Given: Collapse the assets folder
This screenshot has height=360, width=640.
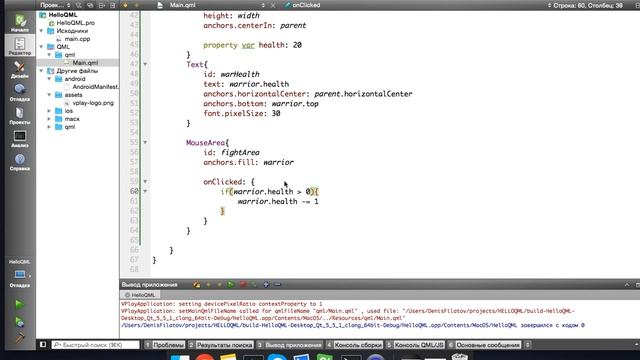Looking at the screenshot, I should coord(49,95).
